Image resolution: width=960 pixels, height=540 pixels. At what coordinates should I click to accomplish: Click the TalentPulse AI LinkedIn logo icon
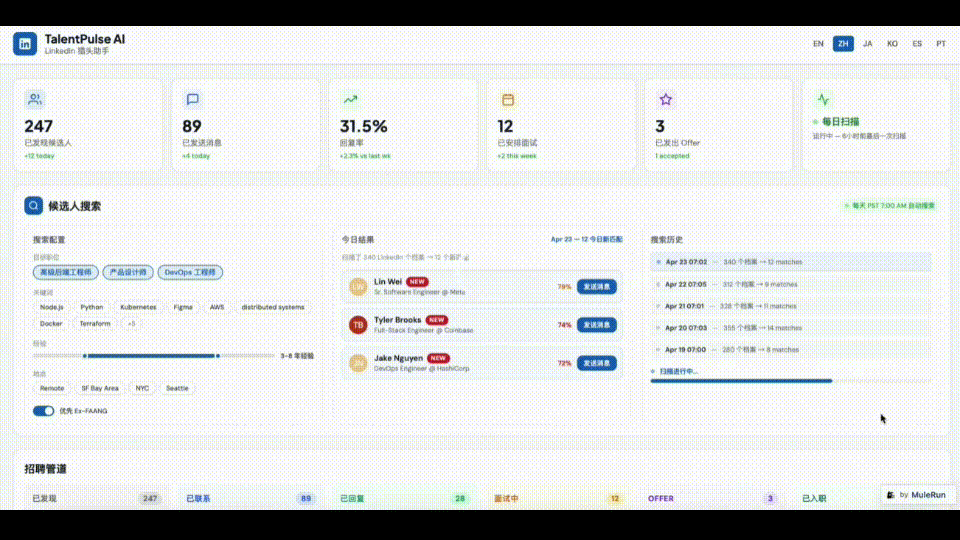point(25,43)
